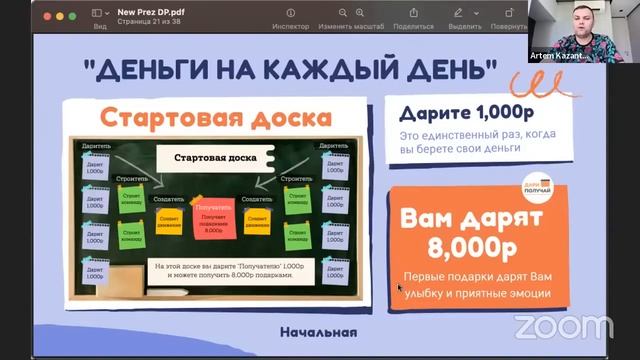The width and height of the screenshot is (640, 360).
Task: Expand the highlight color dropdown arrow
Action: pos(476,13)
